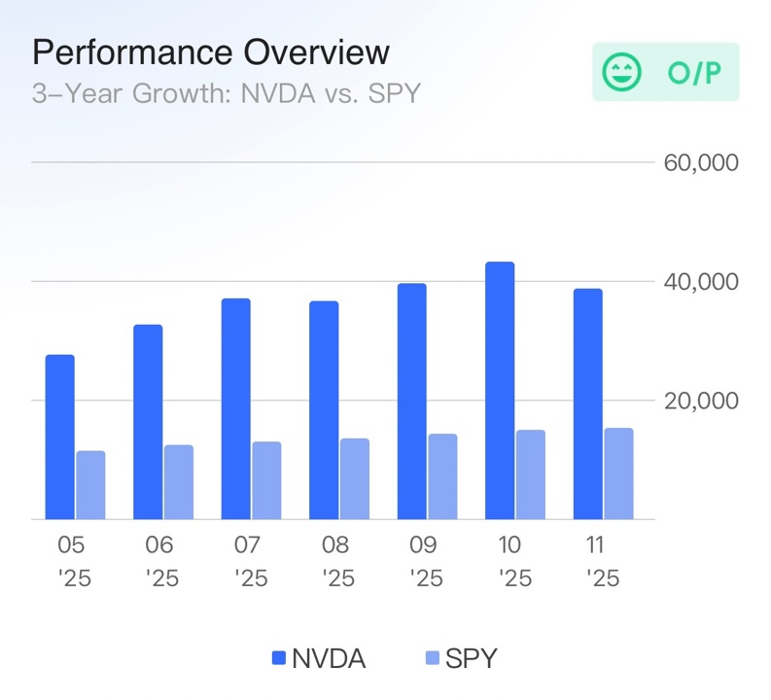The height and width of the screenshot is (700, 771).
Task: Select the SPY bar for 05 '25
Action: [x=90, y=485]
